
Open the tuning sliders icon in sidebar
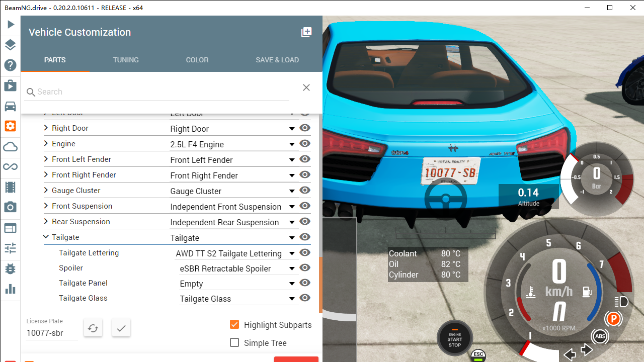(11, 248)
